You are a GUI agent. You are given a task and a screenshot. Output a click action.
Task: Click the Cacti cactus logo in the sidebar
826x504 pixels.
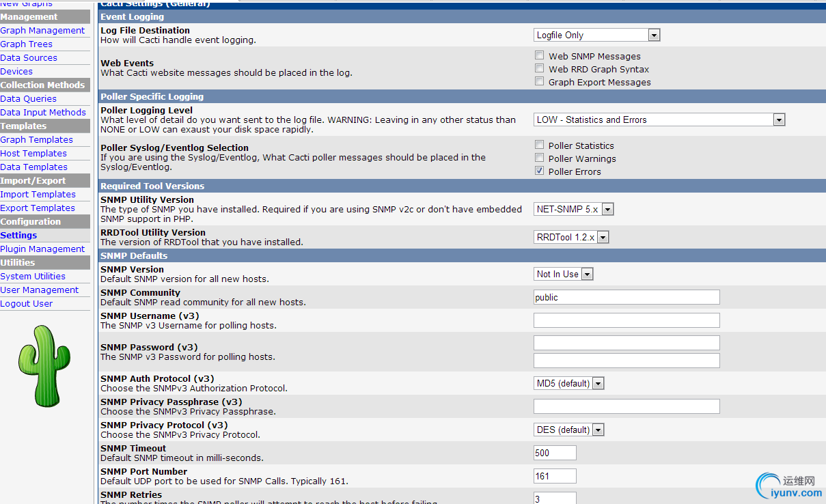pyautogui.click(x=44, y=365)
